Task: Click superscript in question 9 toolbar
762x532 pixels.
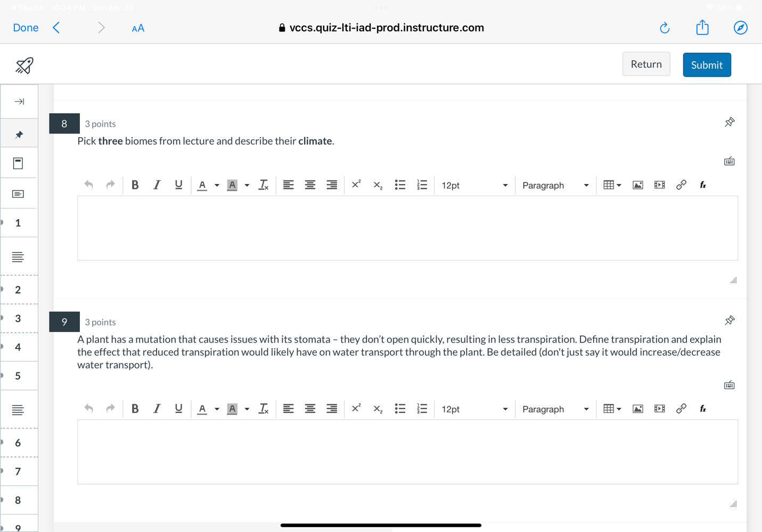Action: point(356,409)
